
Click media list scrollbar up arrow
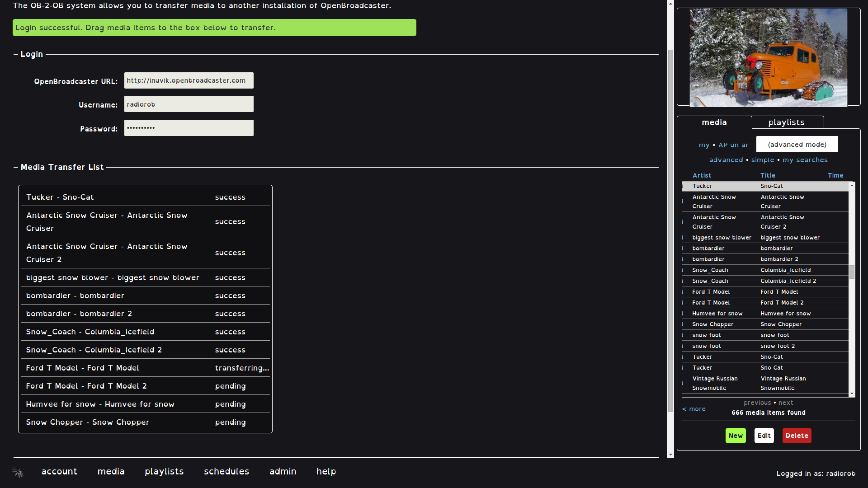852,185
